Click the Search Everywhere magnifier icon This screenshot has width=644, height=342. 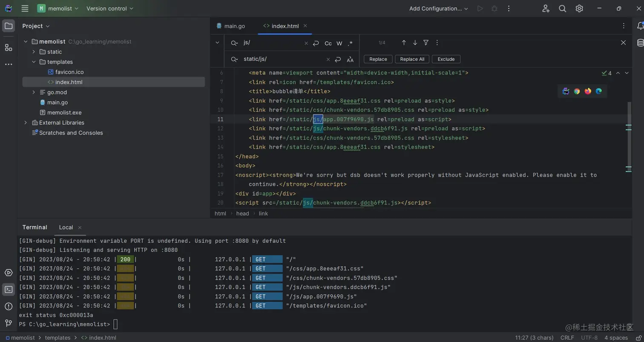tap(562, 9)
